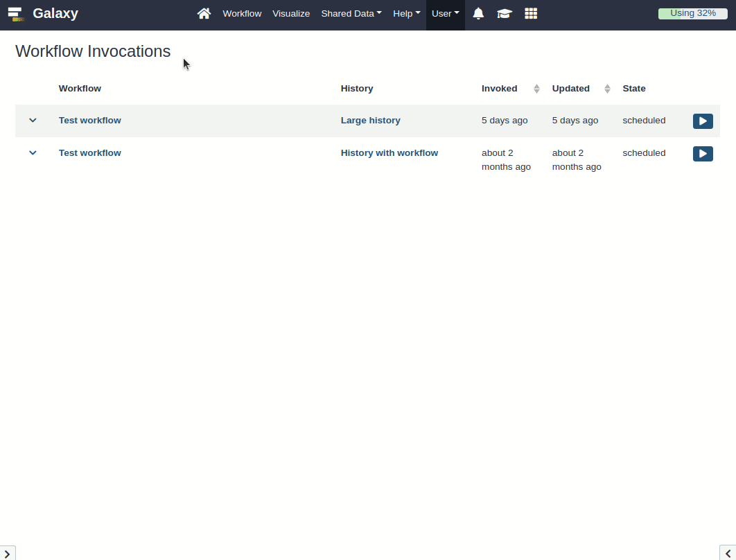Click the Using 32% storage meter
This screenshot has height=560, width=736.
point(692,12)
